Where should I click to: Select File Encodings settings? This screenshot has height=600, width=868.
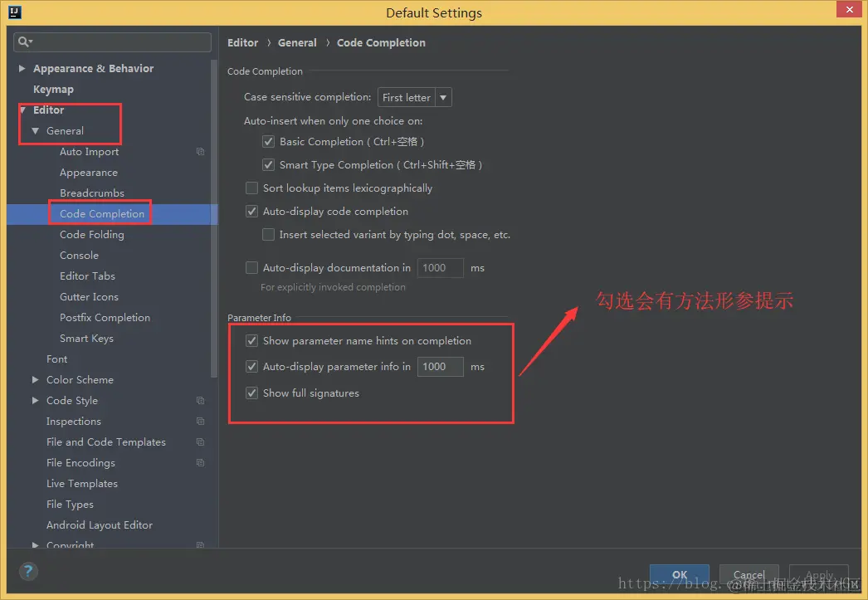(80, 463)
